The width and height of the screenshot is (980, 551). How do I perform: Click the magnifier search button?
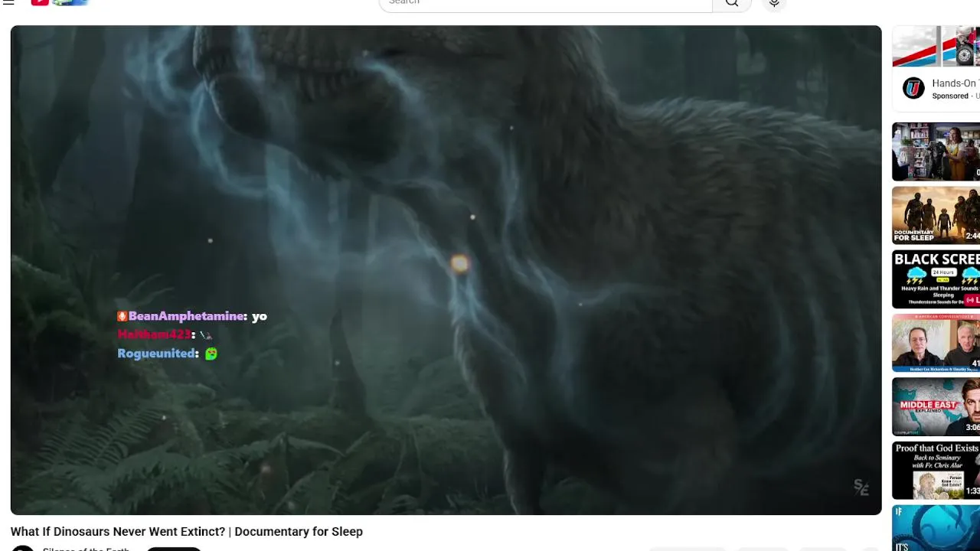tap(732, 3)
